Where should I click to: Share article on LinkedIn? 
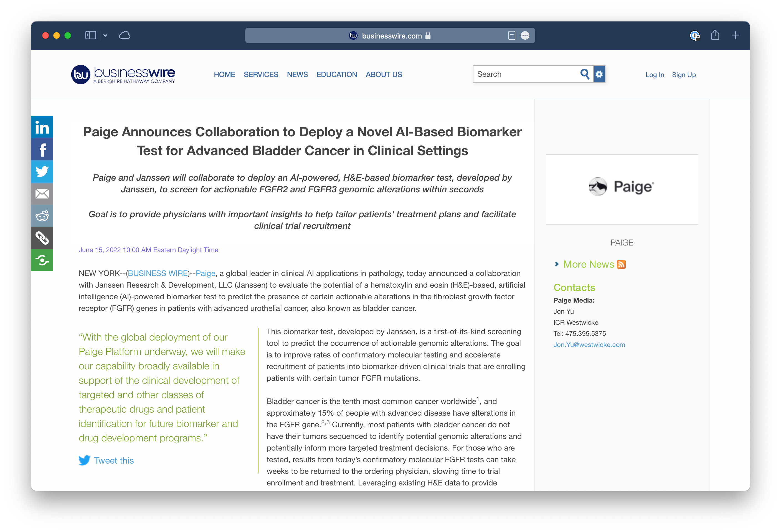pyautogui.click(x=42, y=127)
